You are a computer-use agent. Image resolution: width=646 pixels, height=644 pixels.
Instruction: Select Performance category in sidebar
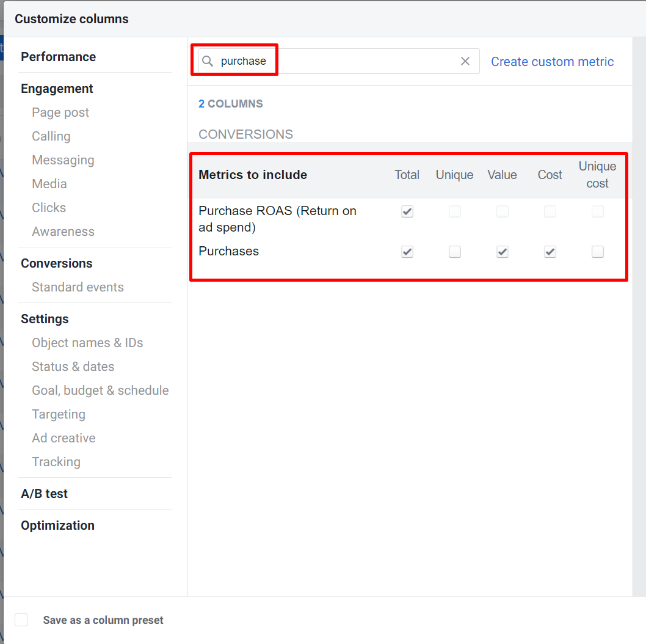(x=58, y=57)
